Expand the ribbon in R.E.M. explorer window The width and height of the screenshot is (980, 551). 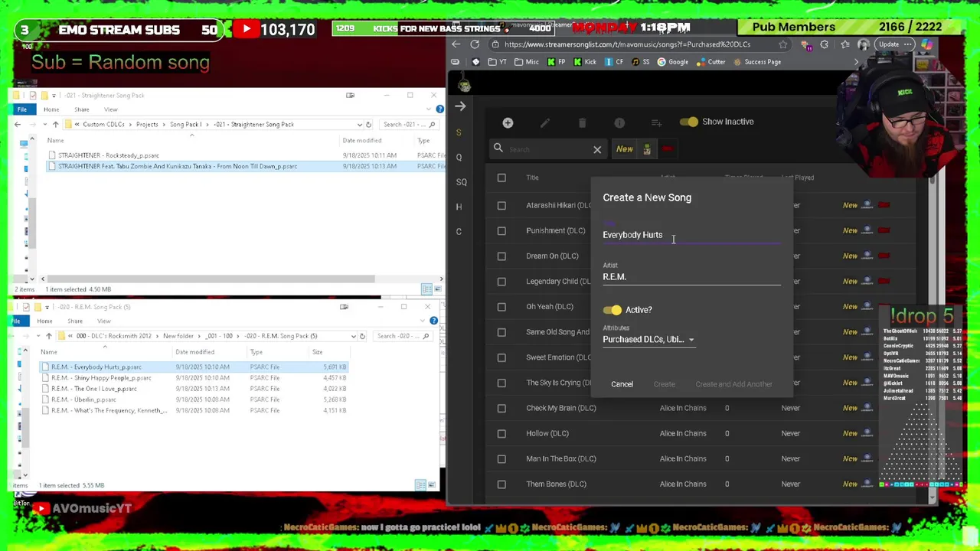(424, 321)
